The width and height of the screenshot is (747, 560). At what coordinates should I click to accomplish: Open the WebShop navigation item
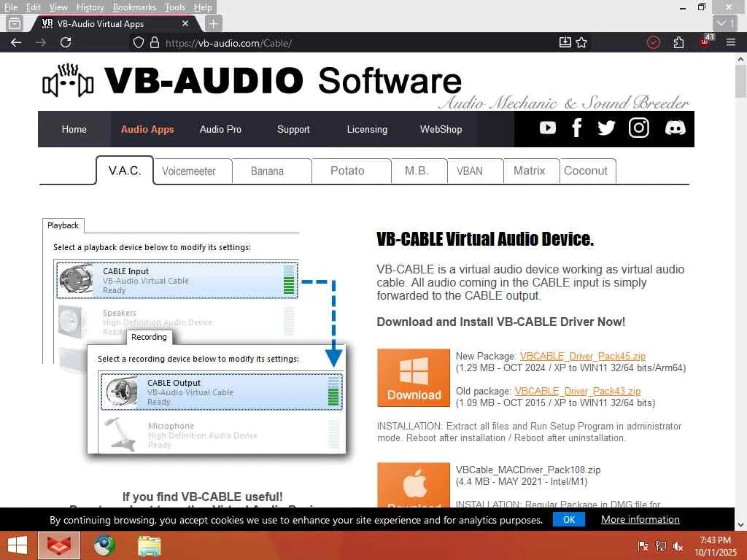(441, 129)
